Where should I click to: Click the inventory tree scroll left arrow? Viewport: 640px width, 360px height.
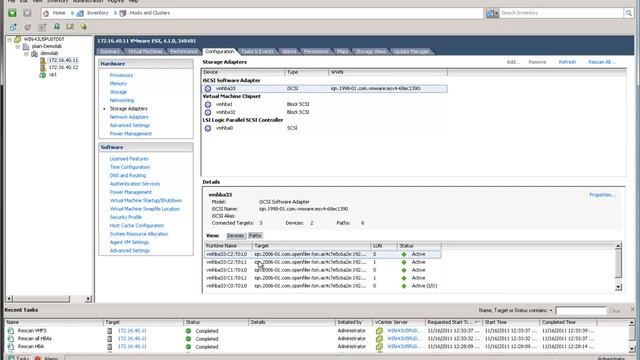pyautogui.click(x=9, y=299)
